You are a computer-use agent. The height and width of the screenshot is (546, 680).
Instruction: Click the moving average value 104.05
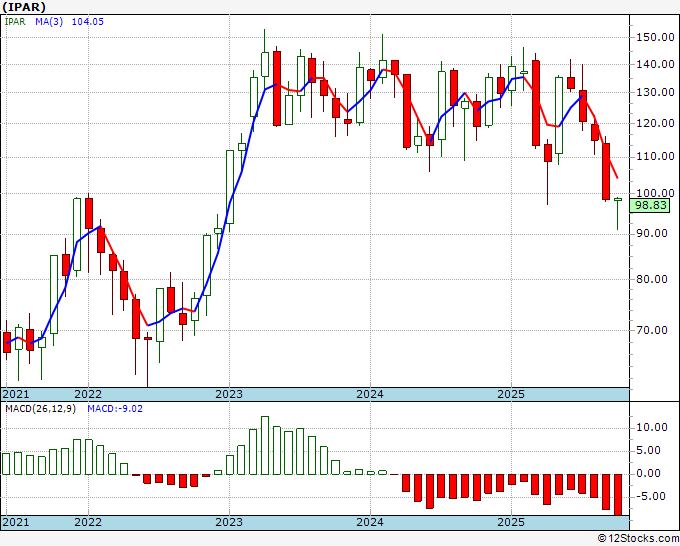pos(88,21)
